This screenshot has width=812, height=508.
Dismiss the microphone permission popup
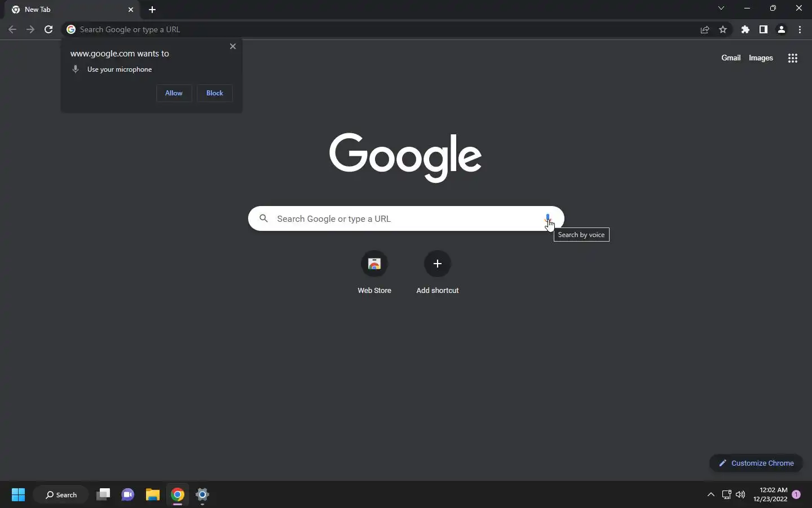233,46
